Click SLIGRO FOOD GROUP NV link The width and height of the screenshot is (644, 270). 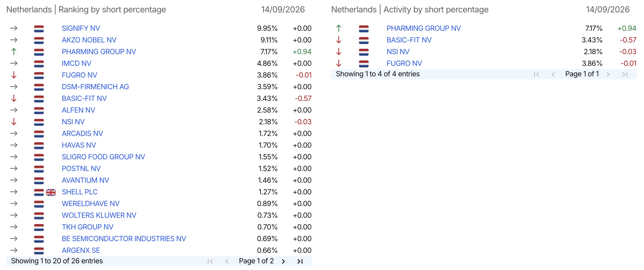(x=103, y=157)
